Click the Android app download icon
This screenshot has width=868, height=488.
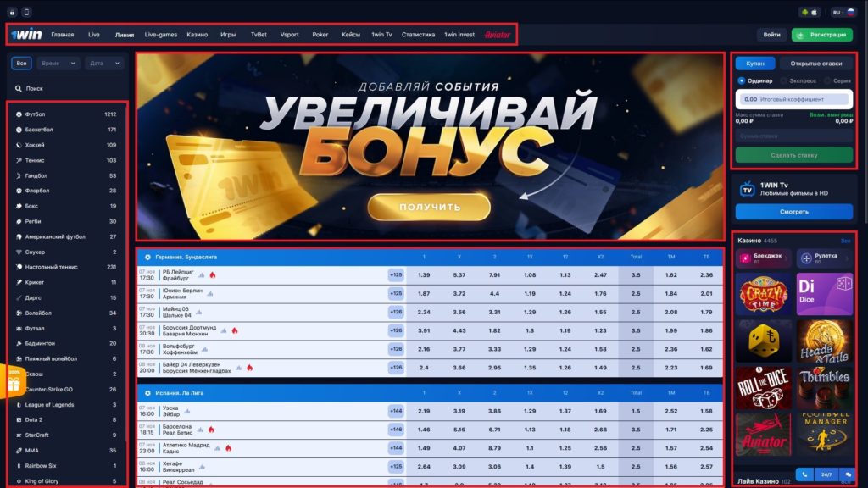pyautogui.click(x=805, y=12)
